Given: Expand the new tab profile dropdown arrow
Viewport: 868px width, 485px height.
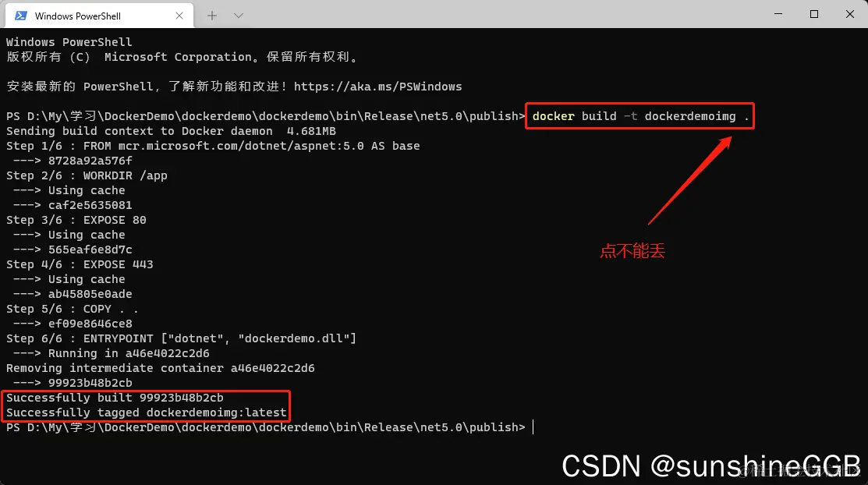Looking at the screenshot, I should click(x=239, y=16).
